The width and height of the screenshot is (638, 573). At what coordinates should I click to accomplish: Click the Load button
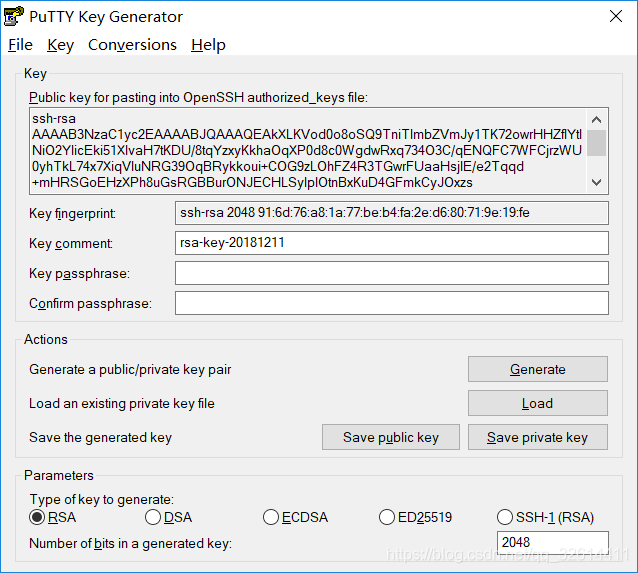point(537,403)
